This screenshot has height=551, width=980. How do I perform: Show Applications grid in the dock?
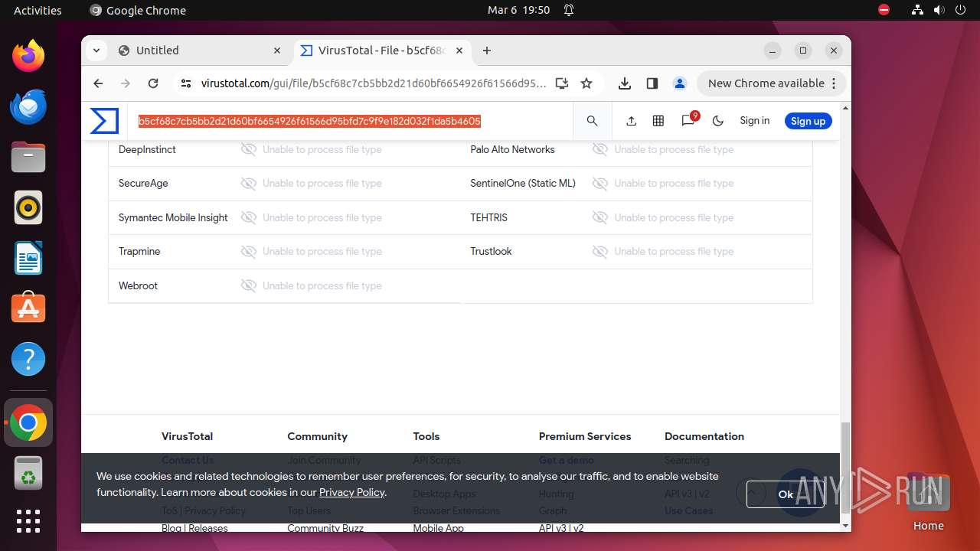click(x=28, y=520)
